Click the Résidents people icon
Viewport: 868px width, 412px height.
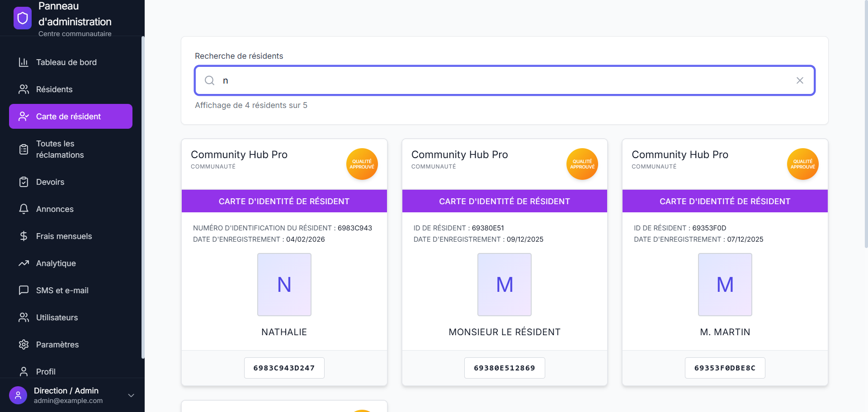tap(24, 89)
